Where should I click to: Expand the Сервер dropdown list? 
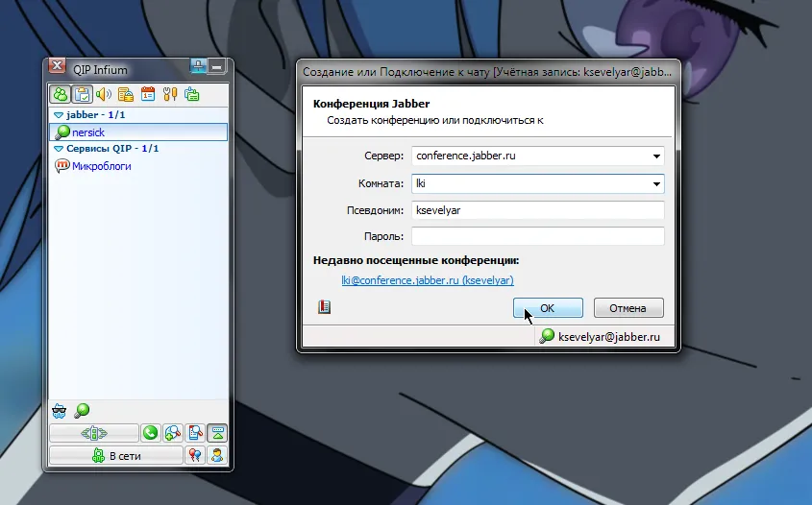(656, 156)
